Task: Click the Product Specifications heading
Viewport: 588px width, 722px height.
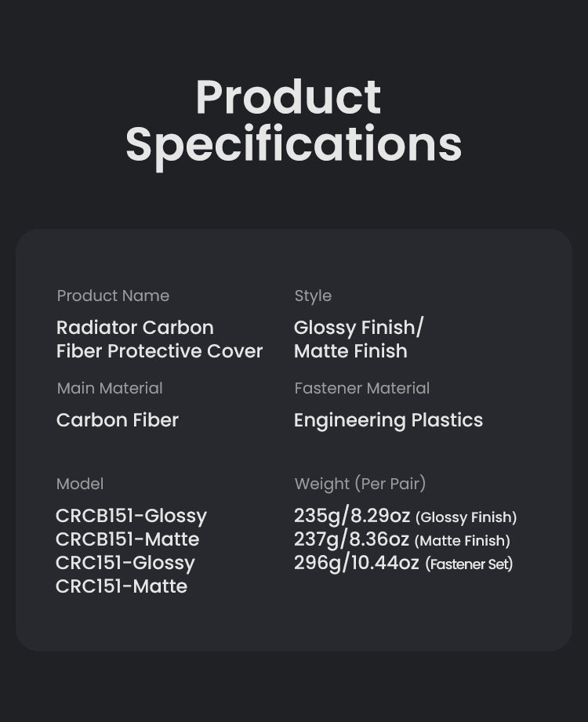Action: (x=293, y=120)
